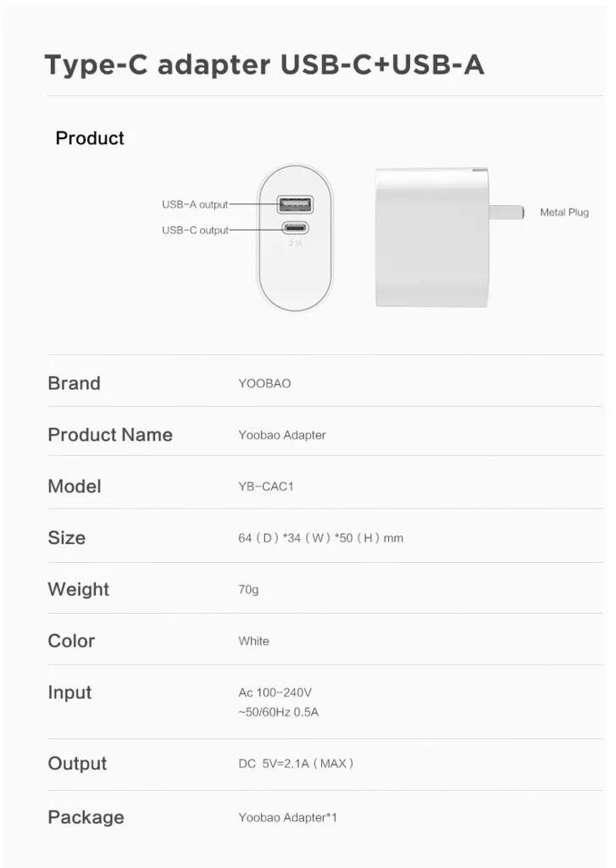Click the 'Metal Plug' label
Image resolution: width=616 pixels, height=868 pixels.
[564, 212]
